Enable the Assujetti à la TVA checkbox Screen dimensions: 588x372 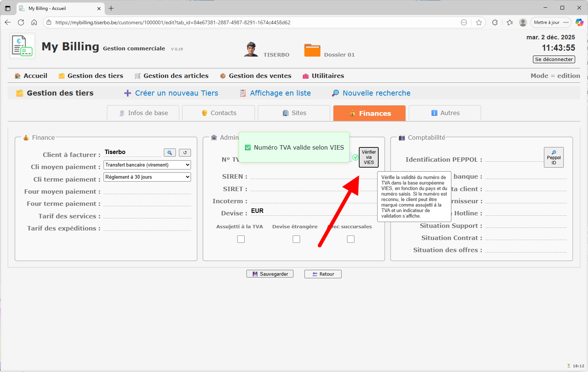pos(241,239)
